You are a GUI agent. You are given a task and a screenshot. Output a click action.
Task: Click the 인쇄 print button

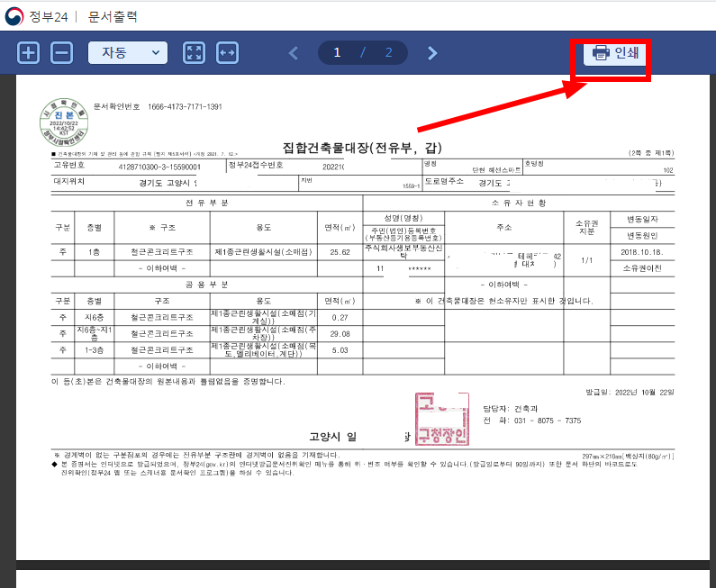(x=615, y=53)
